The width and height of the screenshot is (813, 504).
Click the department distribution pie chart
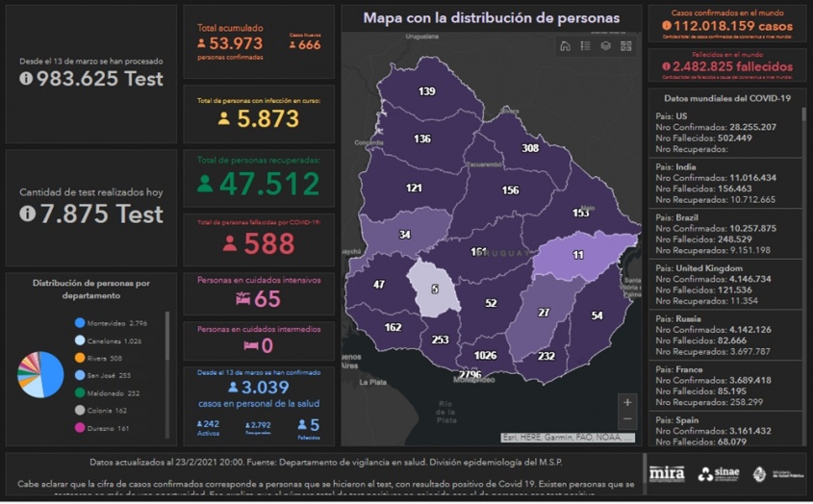coord(40,374)
